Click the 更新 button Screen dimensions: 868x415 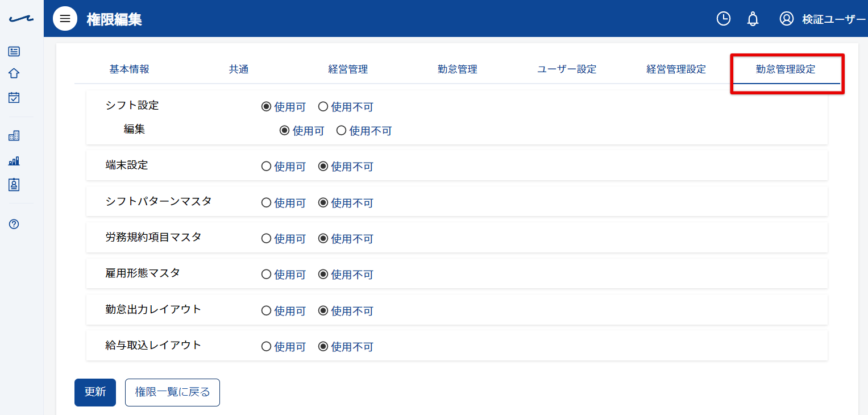[x=95, y=392]
